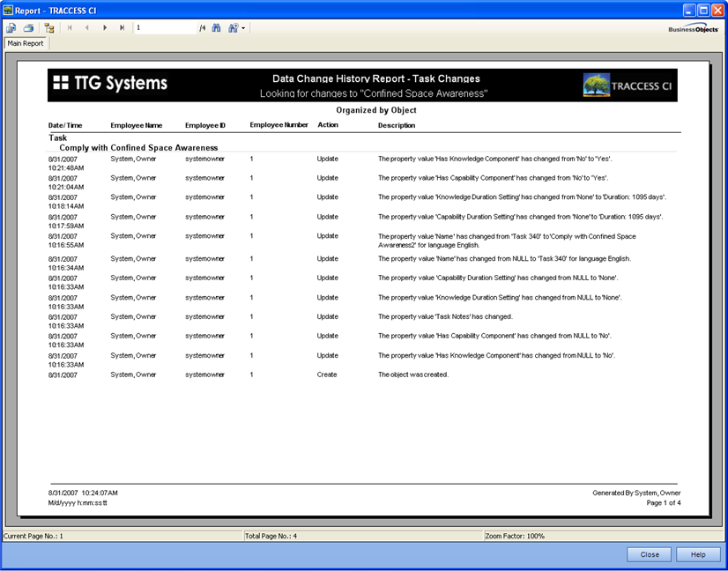This screenshot has height=571, width=728.
Task: Click the Business Objects logo
Action: point(694,29)
